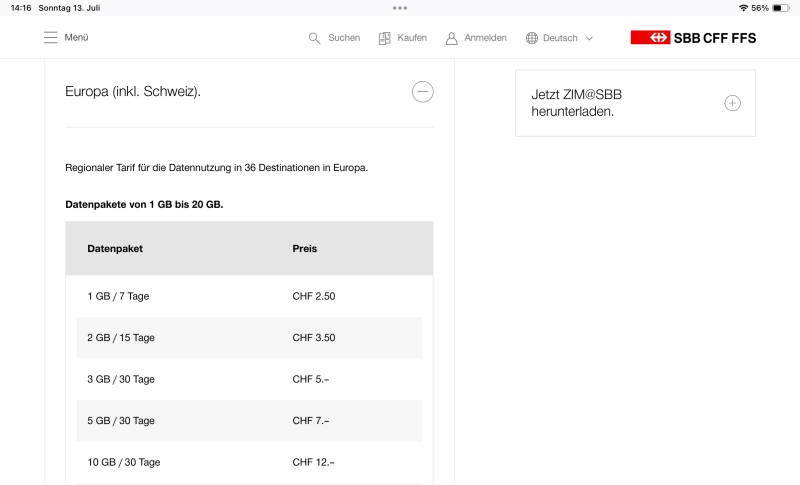Image resolution: width=800 pixels, height=485 pixels.
Task: Click the Datenpaket column header
Action: [115, 248]
